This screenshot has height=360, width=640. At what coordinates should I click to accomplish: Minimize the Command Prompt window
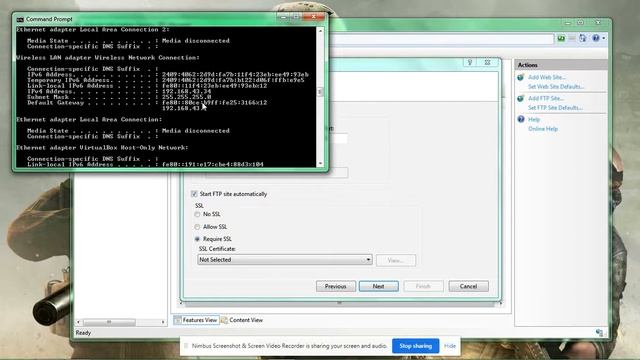283,17
